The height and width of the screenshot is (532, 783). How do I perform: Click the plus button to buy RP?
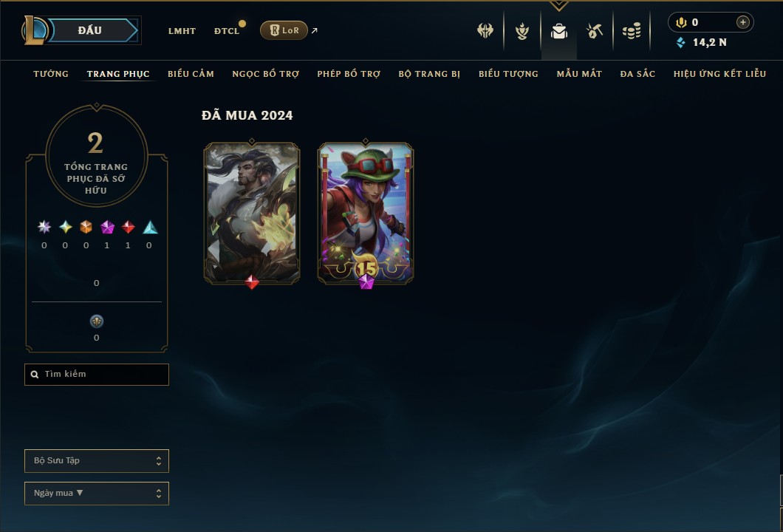pyautogui.click(x=743, y=22)
